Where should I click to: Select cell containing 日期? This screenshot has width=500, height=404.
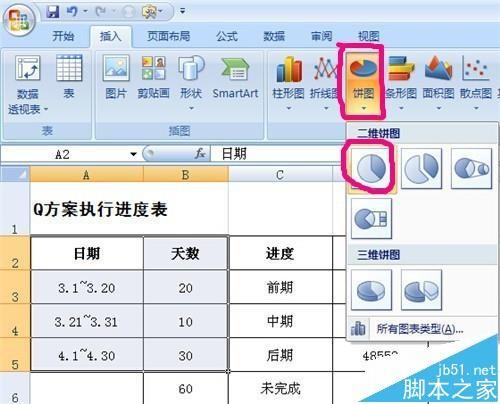tap(87, 253)
